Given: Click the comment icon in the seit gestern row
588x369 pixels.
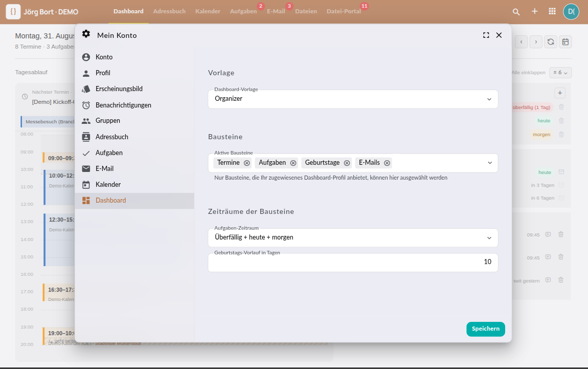Looking at the screenshot, I should click(x=548, y=280).
